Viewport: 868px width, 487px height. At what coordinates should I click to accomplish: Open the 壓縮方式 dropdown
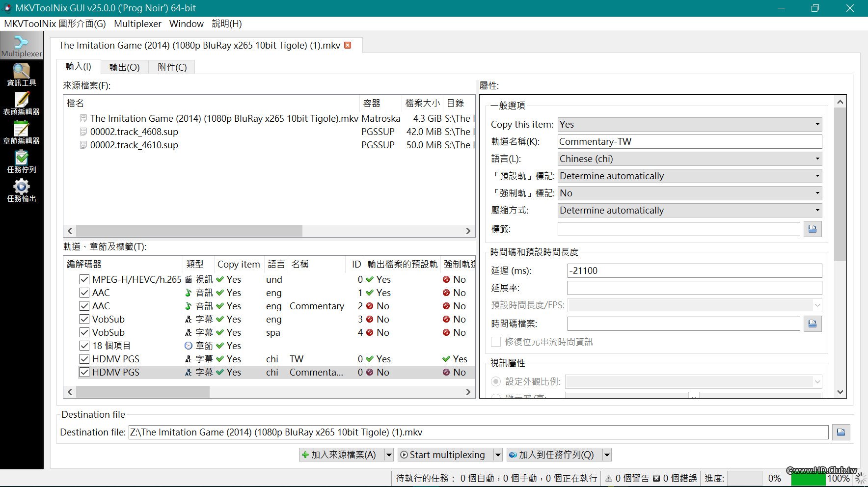[690, 210]
